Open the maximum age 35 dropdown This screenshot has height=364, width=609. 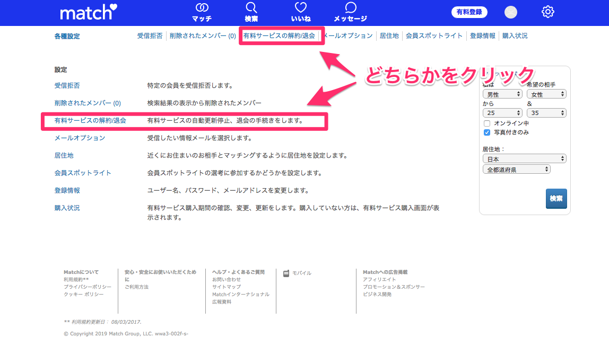[546, 113]
